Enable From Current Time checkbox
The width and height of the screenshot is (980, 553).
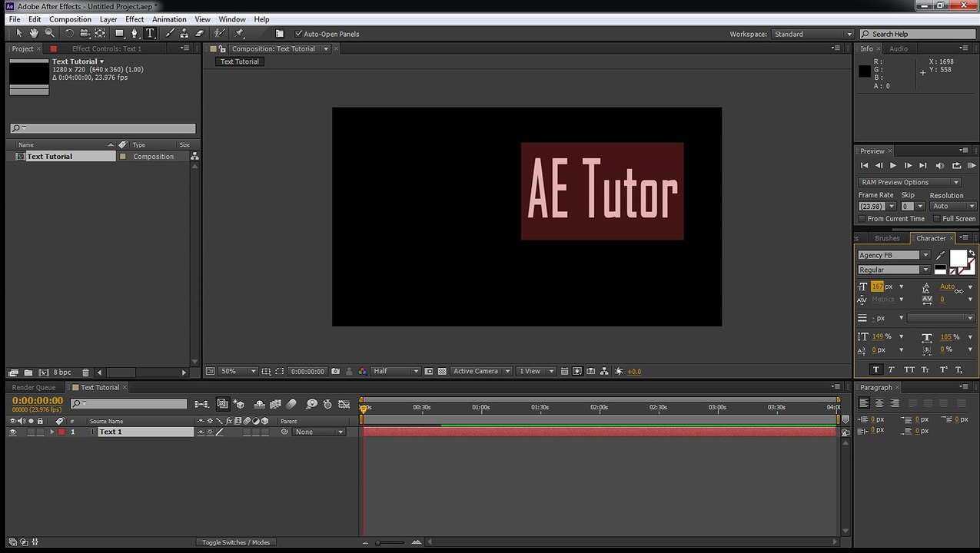click(862, 219)
